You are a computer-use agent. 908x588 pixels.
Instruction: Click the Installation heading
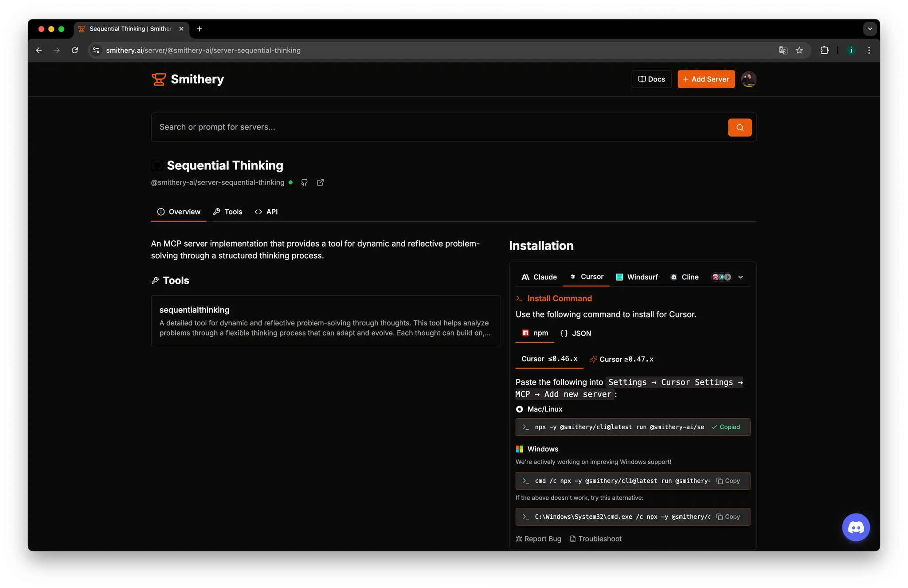541,246
